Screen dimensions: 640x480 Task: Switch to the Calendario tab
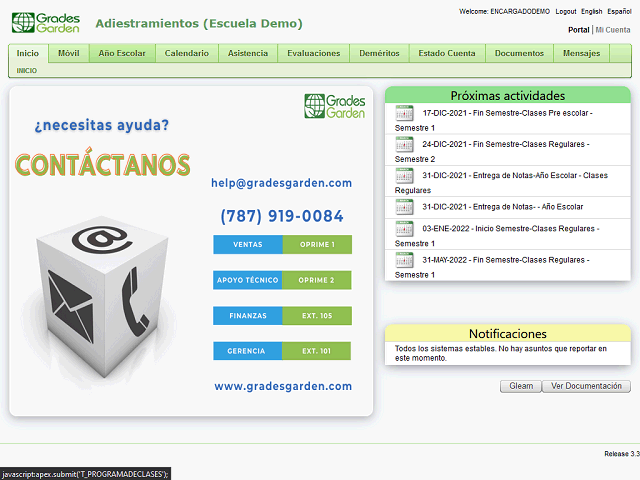click(187, 53)
